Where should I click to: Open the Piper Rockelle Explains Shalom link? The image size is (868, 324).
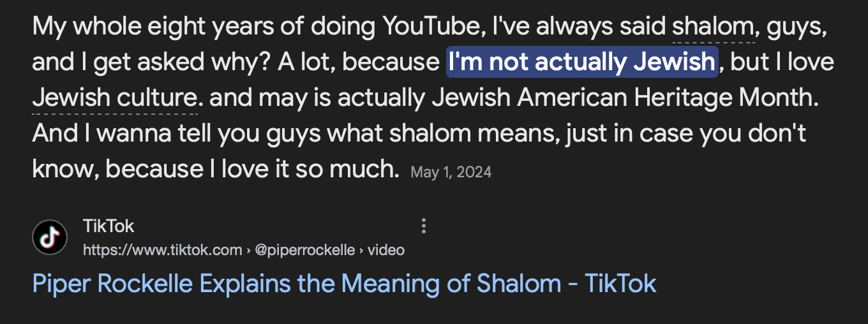click(x=344, y=283)
